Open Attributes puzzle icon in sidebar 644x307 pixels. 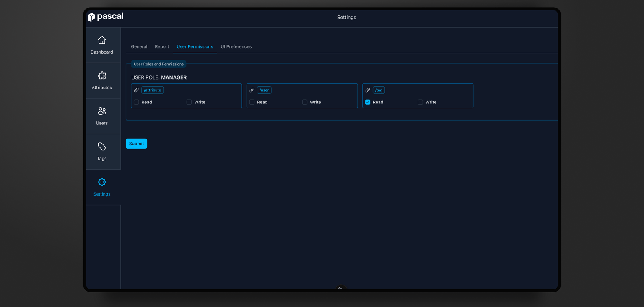(102, 76)
